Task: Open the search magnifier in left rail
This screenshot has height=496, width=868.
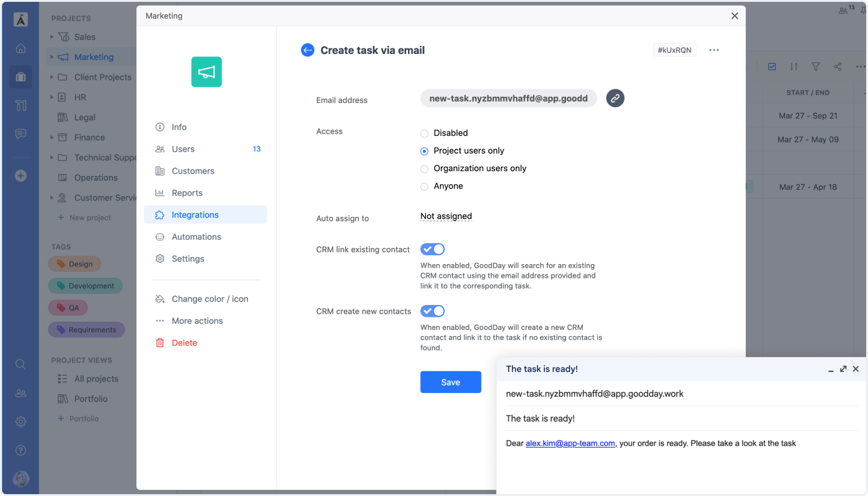Action: [20, 365]
